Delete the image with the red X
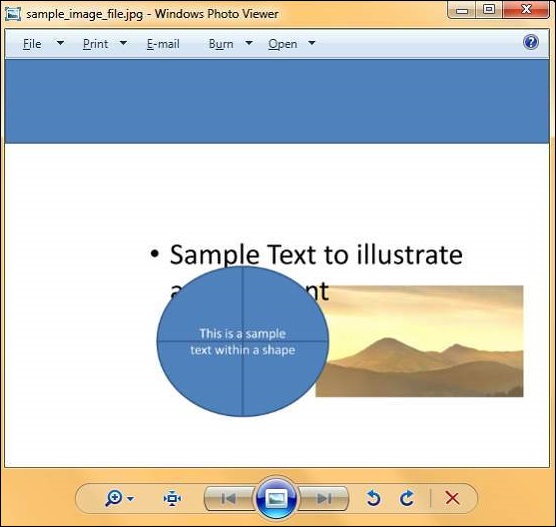The width and height of the screenshot is (556, 527). point(452,498)
